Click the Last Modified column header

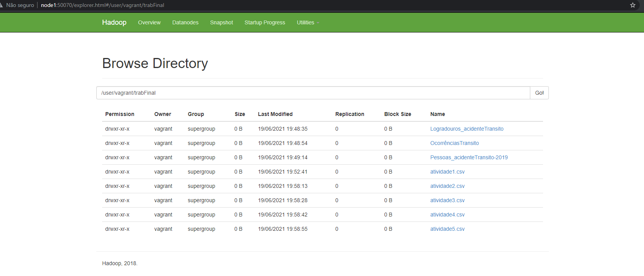tap(275, 114)
